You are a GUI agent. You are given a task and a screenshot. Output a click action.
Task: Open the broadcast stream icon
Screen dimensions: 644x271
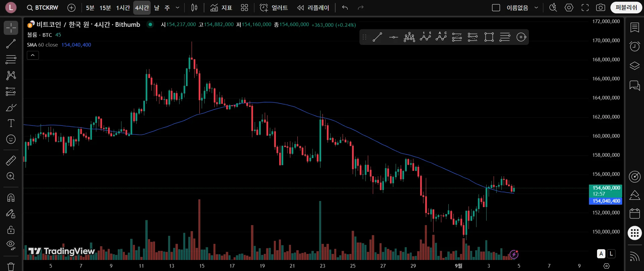point(635,256)
